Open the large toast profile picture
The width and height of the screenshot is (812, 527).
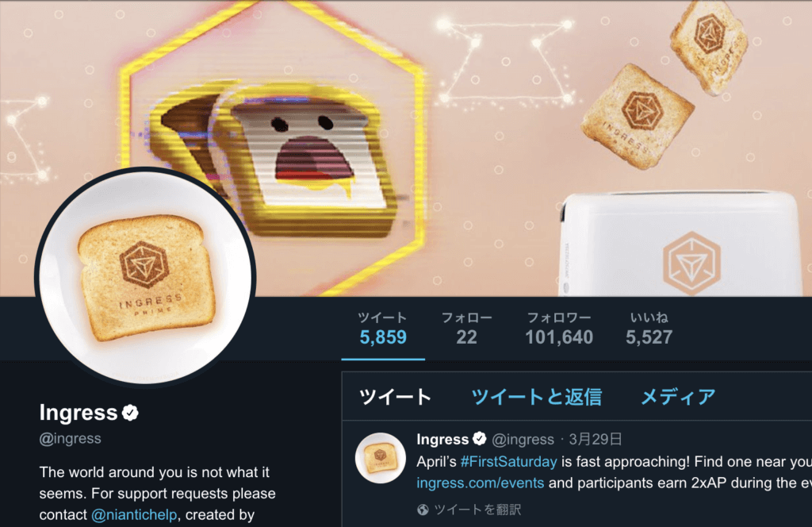click(145, 277)
